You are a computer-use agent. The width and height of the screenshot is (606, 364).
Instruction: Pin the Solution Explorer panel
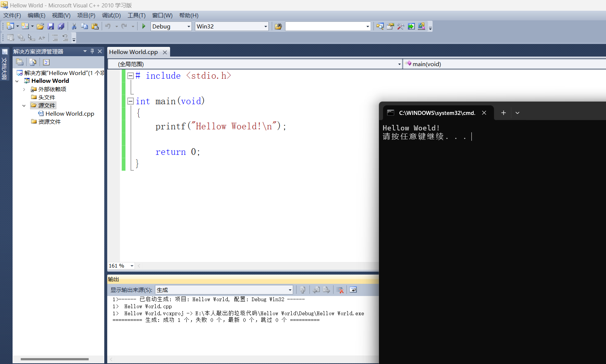[92, 51]
